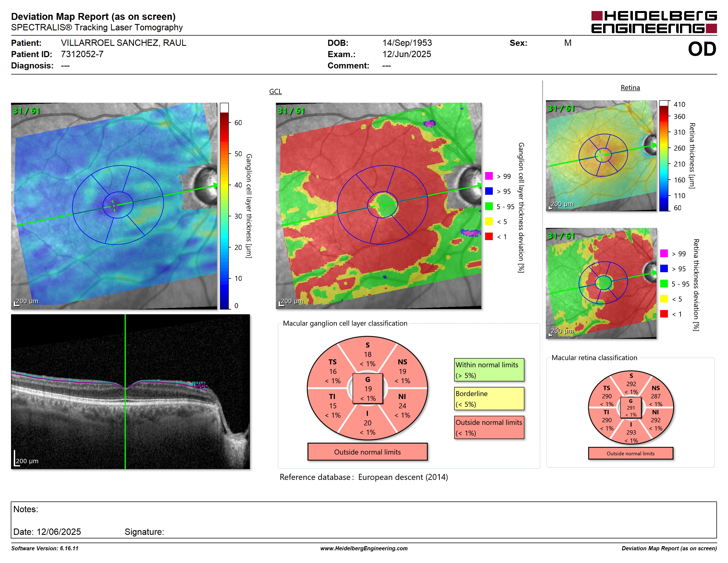Click the RNFL label on the B-scan
Screen dimensions: 728x563
[x=200, y=384]
